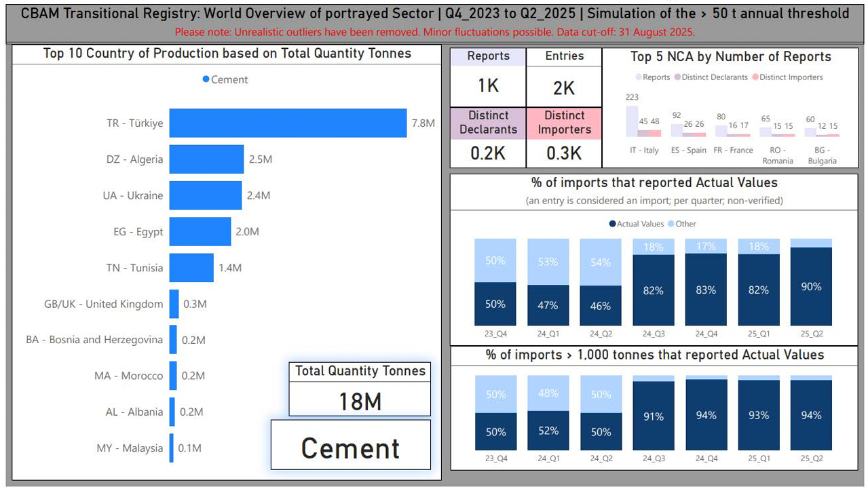Click the Entries card showing 2K
The height and width of the screenshot is (489, 868).
(564, 77)
